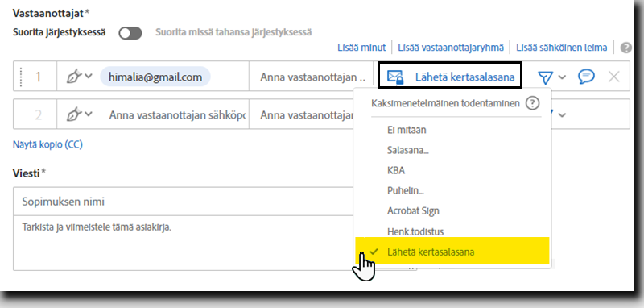Click the Näytä kopio (CC) link
The image size is (644, 308).
pyautogui.click(x=47, y=144)
